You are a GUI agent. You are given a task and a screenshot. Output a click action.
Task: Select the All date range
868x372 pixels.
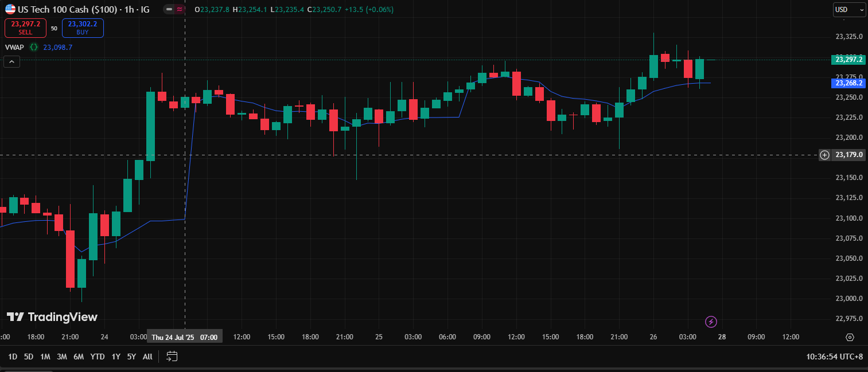[147, 357]
